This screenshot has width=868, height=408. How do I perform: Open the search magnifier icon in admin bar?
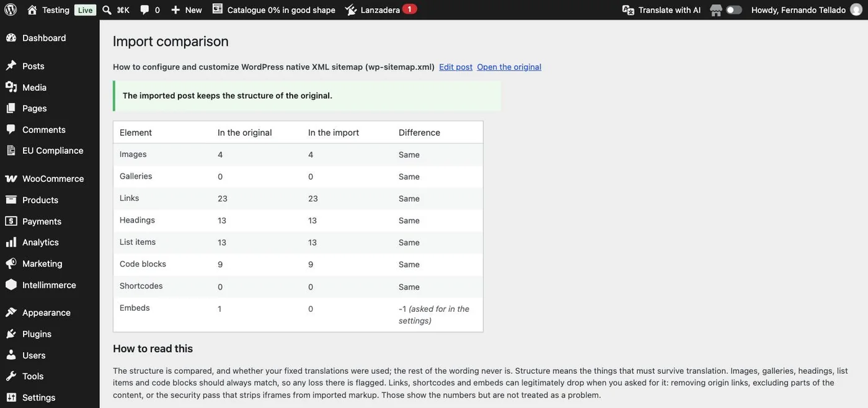coord(107,10)
